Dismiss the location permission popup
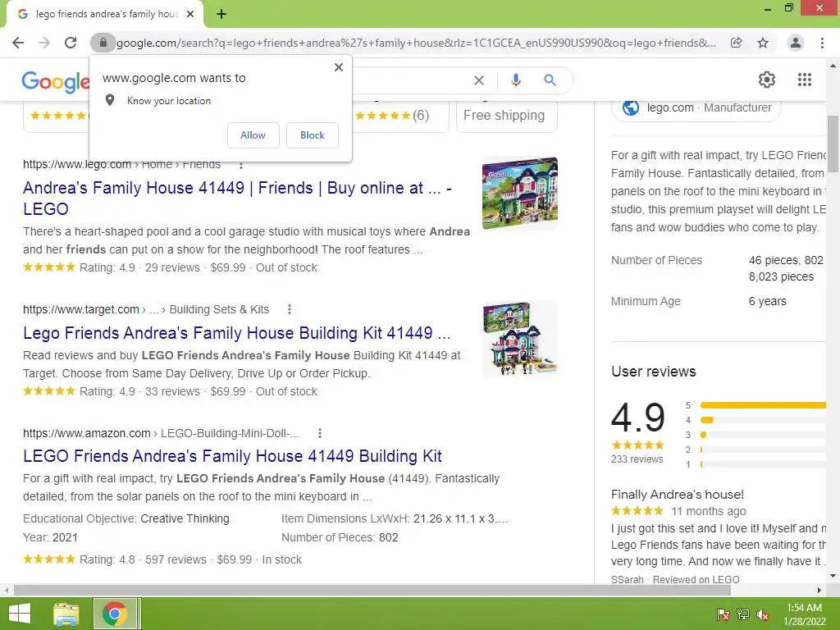The image size is (840, 630). (339, 67)
